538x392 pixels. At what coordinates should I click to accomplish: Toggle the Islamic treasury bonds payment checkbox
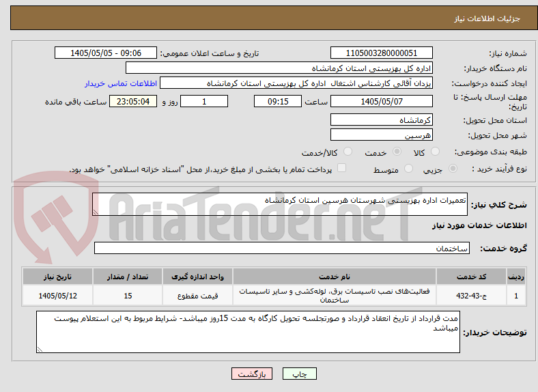341,168
